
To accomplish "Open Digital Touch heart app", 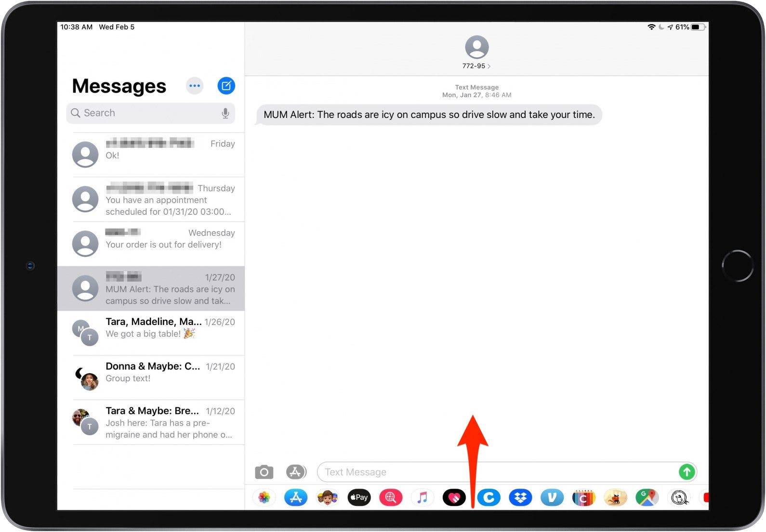I will point(454,497).
